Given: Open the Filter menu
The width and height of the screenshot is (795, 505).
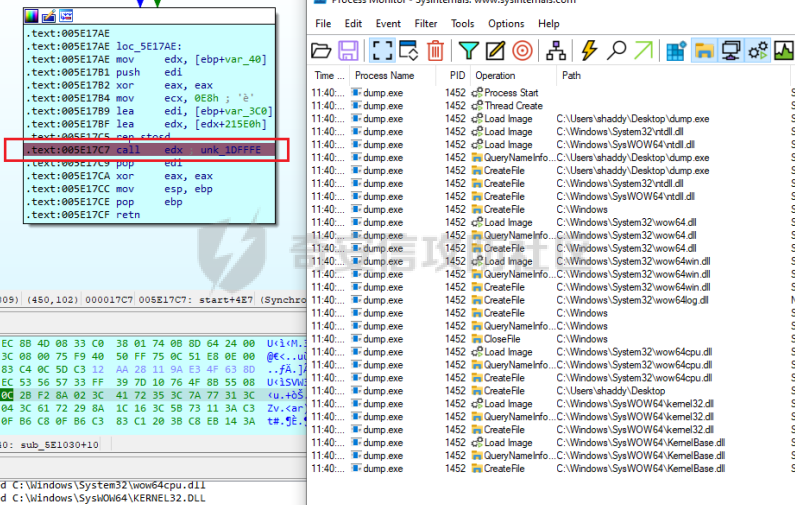Looking at the screenshot, I should point(425,24).
